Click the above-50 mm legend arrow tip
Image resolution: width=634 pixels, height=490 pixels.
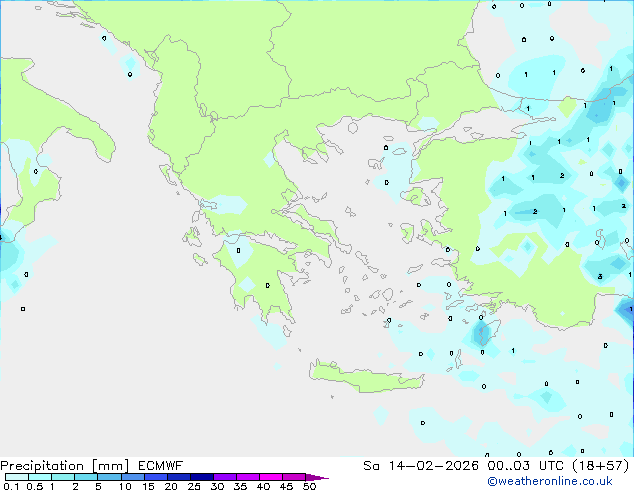[317, 477]
